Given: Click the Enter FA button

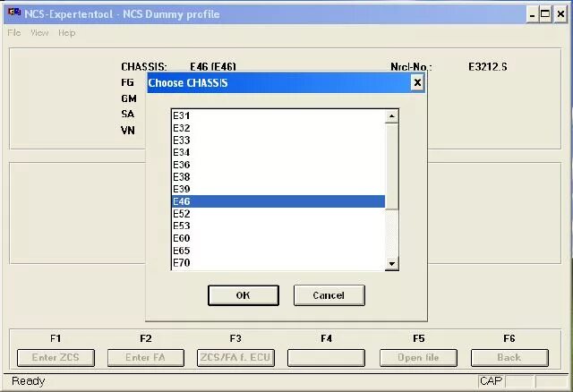Looking at the screenshot, I should (x=145, y=358).
